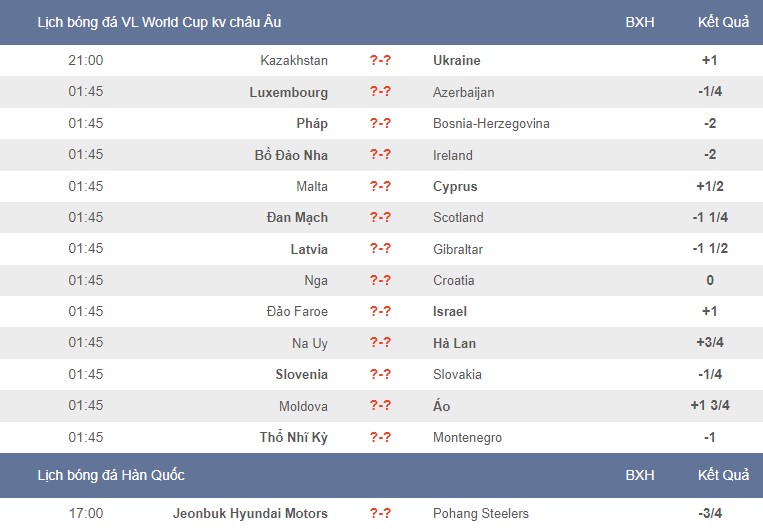Image resolution: width=763 pixels, height=529 pixels.
Task: Open the Bồ Đào Nha team link
Action: [291, 155]
